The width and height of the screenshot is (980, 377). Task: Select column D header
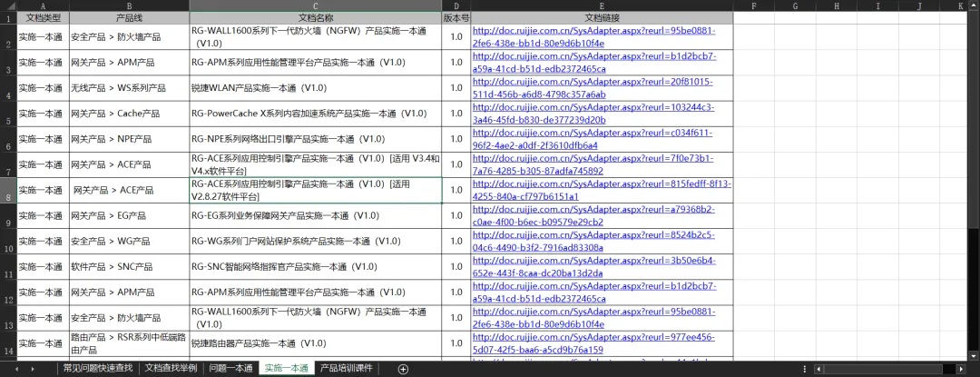click(x=456, y=5)
